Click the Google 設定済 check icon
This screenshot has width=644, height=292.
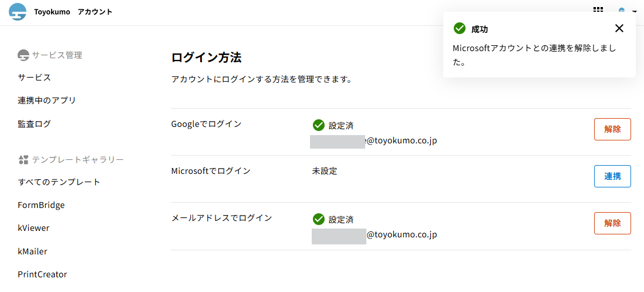(319, 125)
